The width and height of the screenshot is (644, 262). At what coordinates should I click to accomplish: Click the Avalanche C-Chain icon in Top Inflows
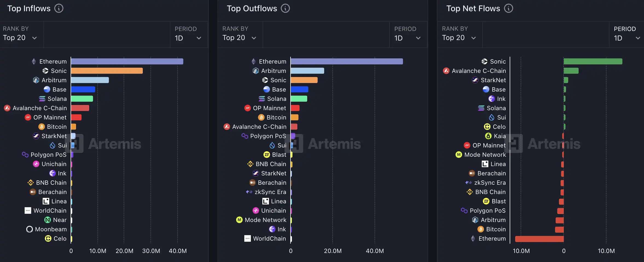7,108
